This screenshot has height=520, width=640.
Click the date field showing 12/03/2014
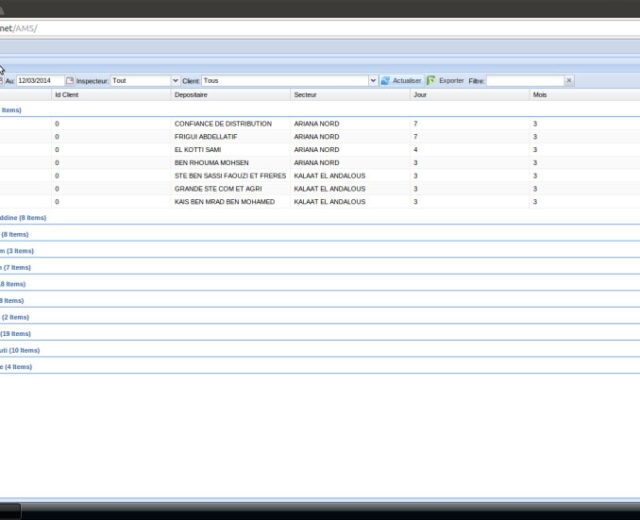[x=40, y=81]
